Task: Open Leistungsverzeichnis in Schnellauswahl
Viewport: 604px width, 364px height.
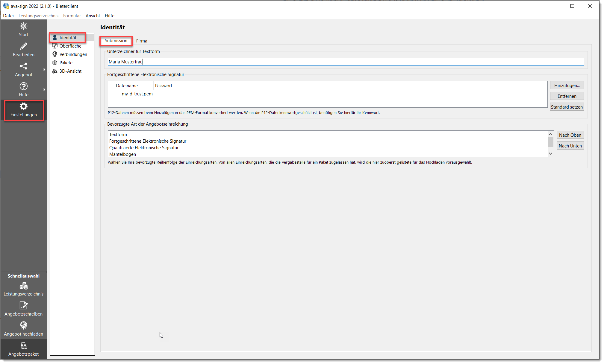Action: (23, 289)
